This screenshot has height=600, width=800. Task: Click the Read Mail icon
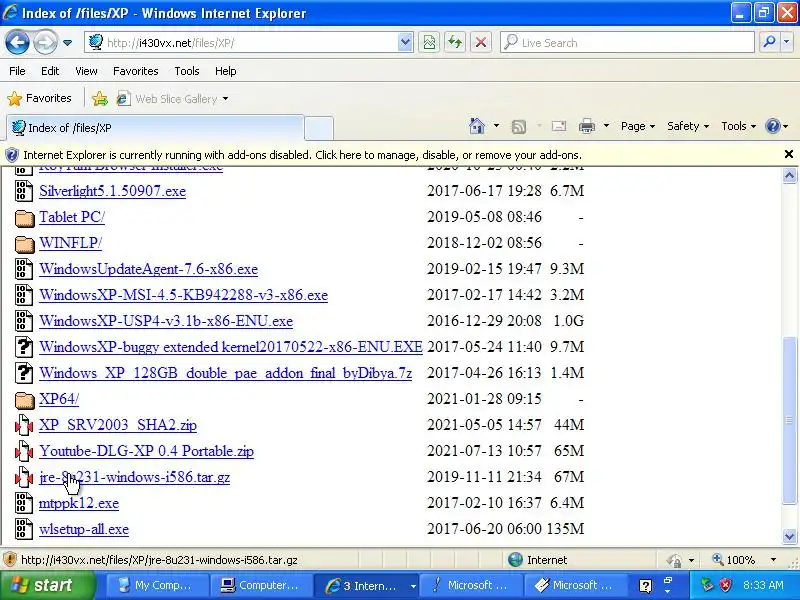(559, 126)
